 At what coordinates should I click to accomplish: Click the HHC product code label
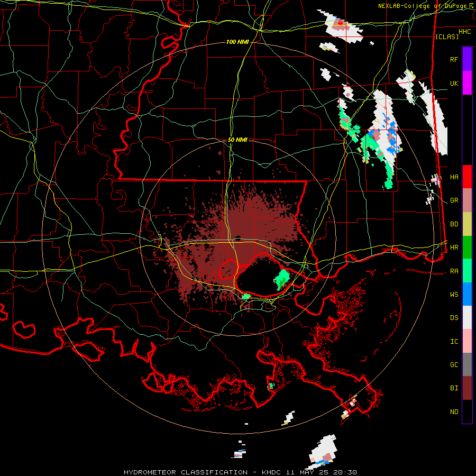click(464, 32)
